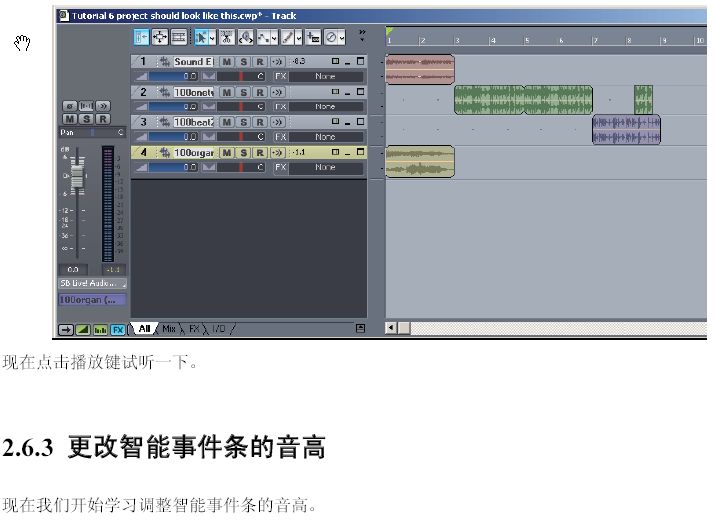This screenshot has height=521, width=714.
Task: Open Envelope tool options arrow
Action: 274,37
